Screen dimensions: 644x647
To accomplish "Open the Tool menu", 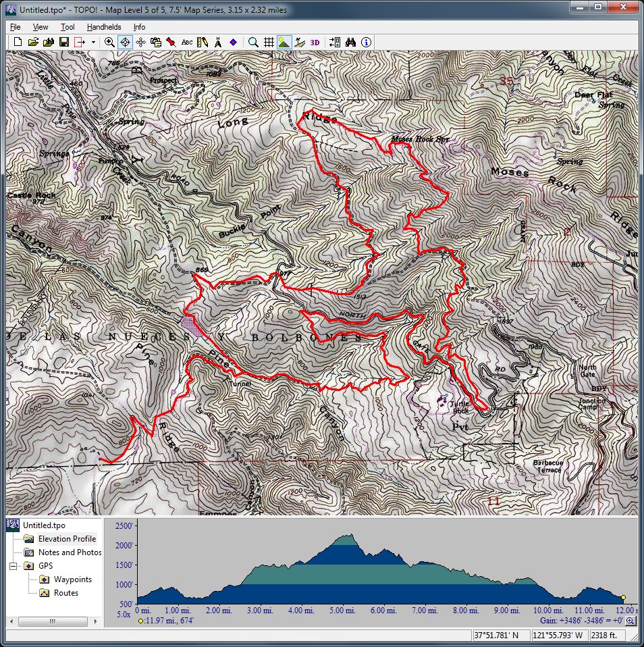I will pos(68,27).
